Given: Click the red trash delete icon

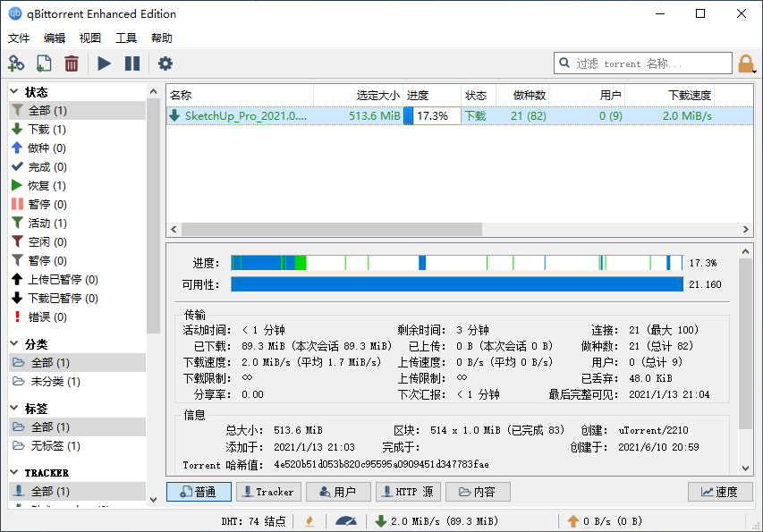Looking at the screenshot, I should pyautogui.click(x=72, y=63).
